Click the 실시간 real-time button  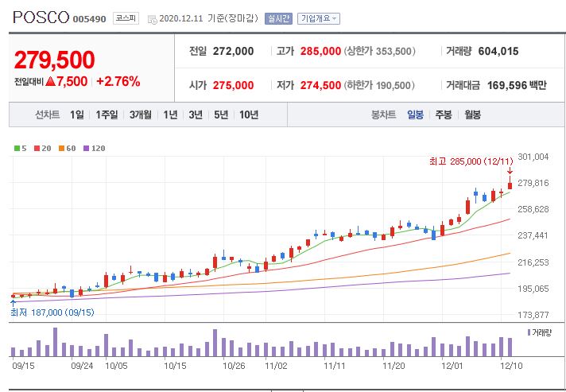pos(278,18)
